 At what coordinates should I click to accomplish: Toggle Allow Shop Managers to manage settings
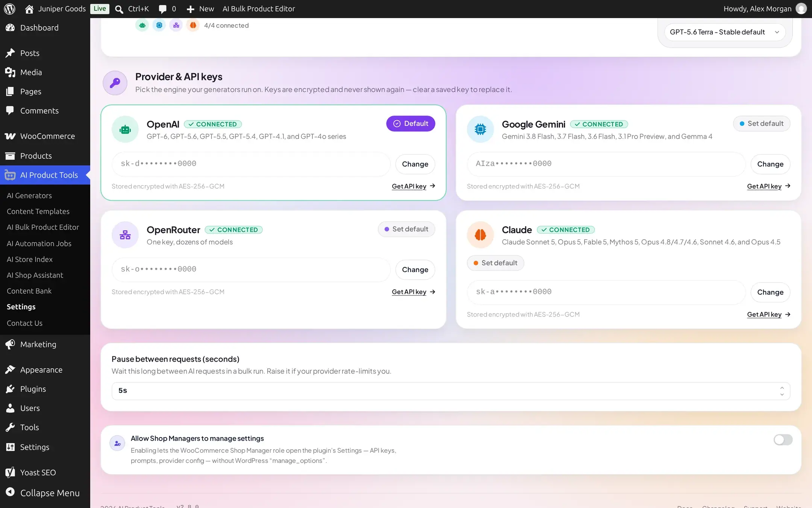tap(783, 440)
